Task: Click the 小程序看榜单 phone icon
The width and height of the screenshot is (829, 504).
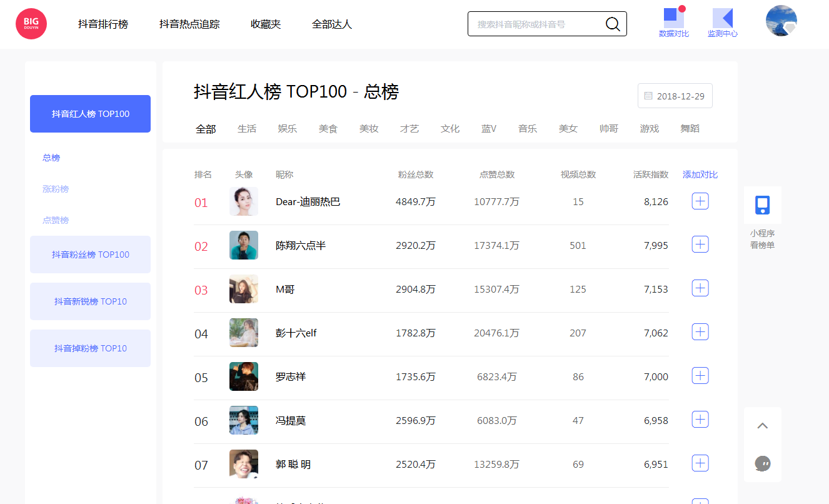Action: (x=762, y=205)
